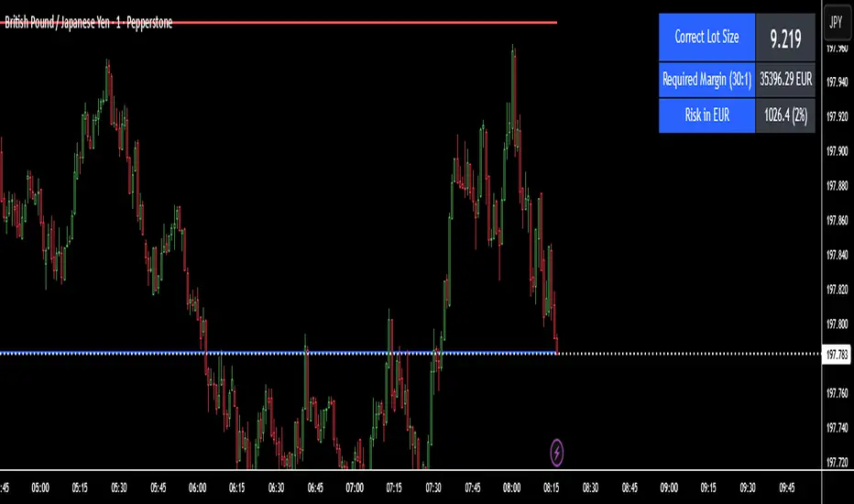Select the Risk in EUR label
The width and height of the screenshot is (854, 504).
pos(706,115)
